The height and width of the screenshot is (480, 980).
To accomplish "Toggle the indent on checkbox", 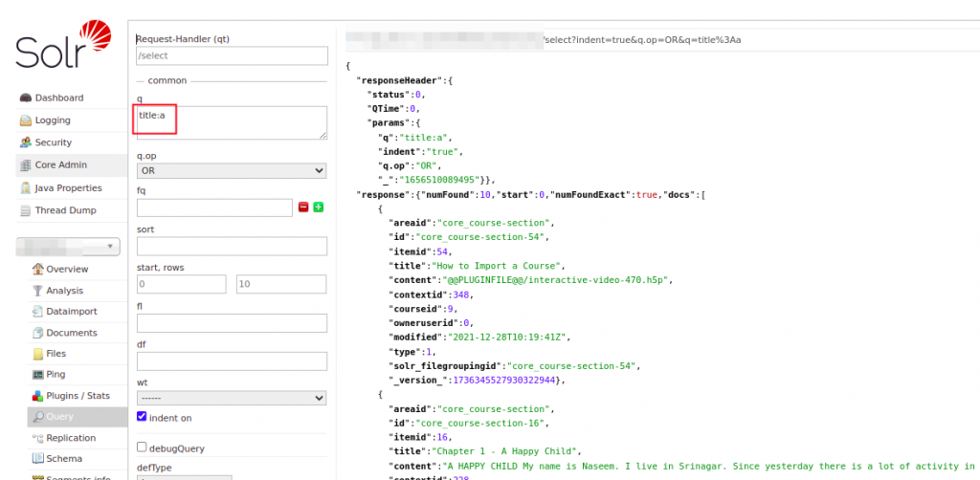I will click(142, 416).
